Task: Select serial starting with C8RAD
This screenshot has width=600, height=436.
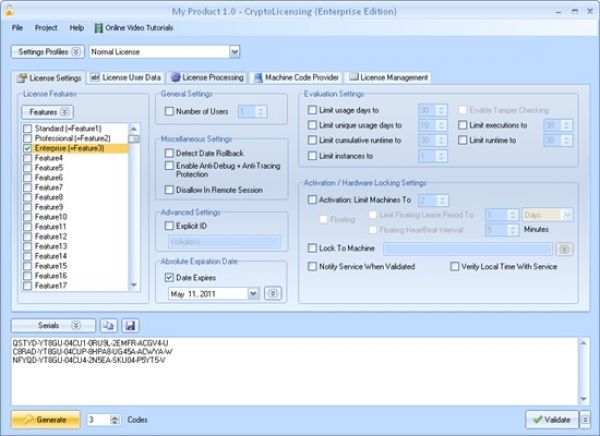Action: tap(92, 351)
